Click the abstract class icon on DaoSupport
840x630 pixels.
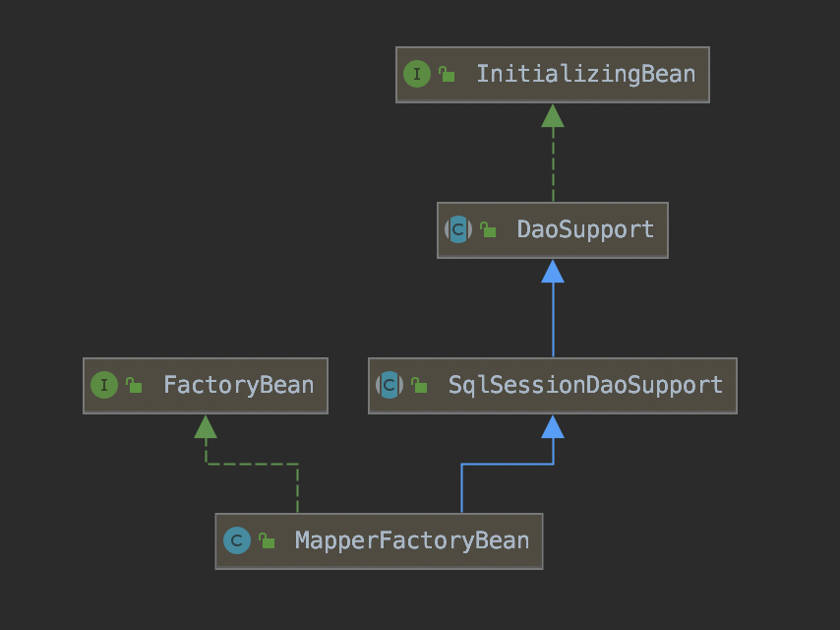[458, 230]
